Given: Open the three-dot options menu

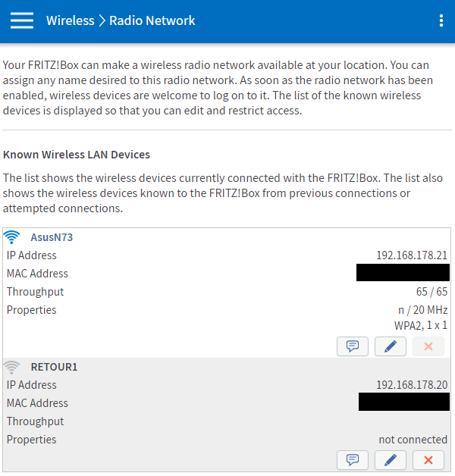Looking at the screenshot, I should [x=441, y=21].
